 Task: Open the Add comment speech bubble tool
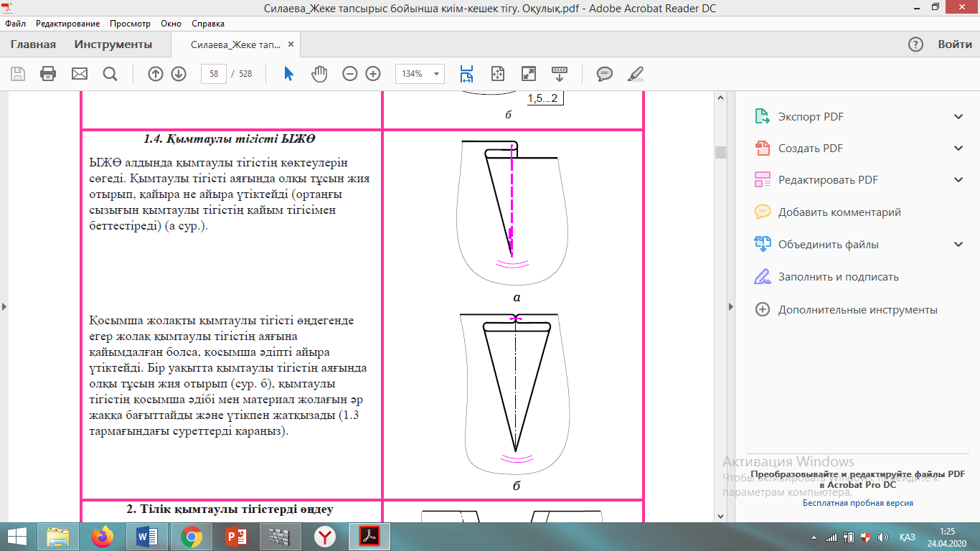click(x=605, y=74)
